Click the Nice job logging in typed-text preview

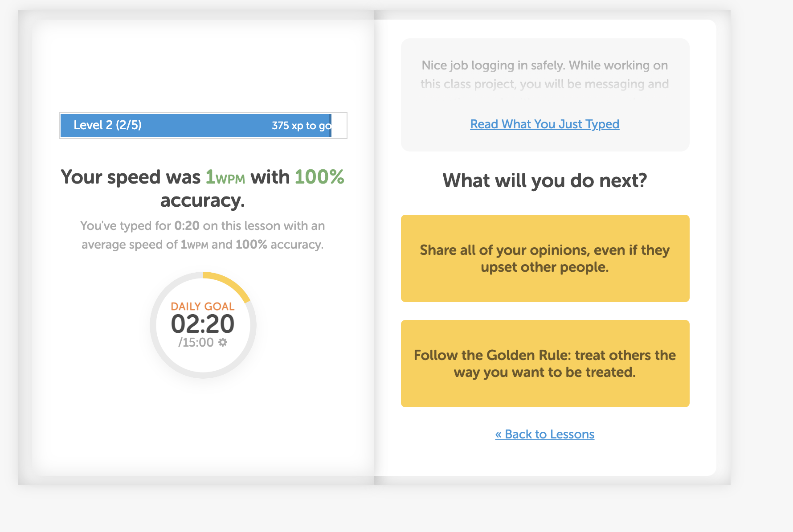click(x=545, y=75)
